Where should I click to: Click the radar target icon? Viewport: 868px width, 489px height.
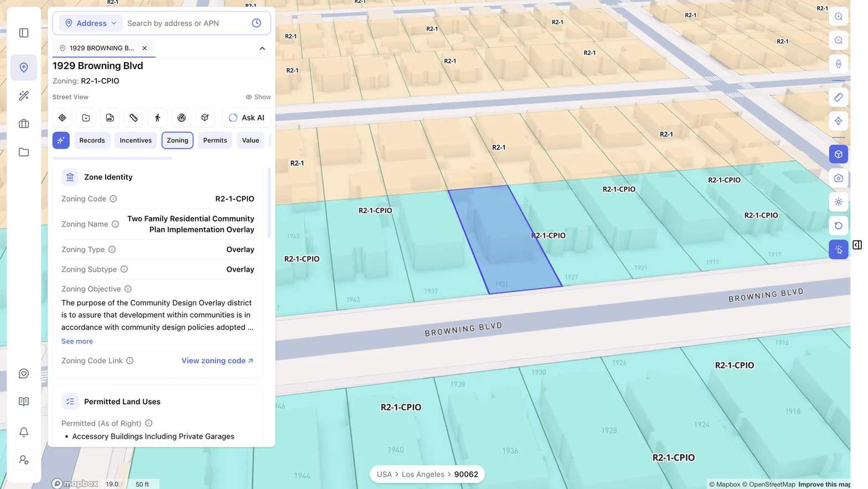click(181, 118)
